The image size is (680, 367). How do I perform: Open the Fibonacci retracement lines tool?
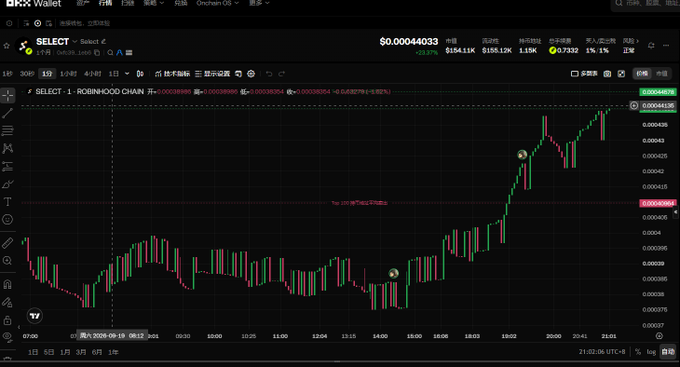tap(7, 131)
